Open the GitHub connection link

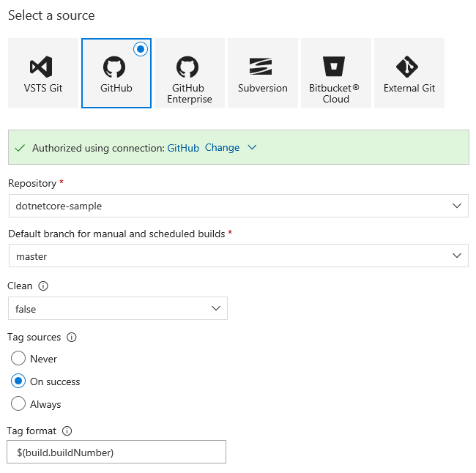(183, 148)
